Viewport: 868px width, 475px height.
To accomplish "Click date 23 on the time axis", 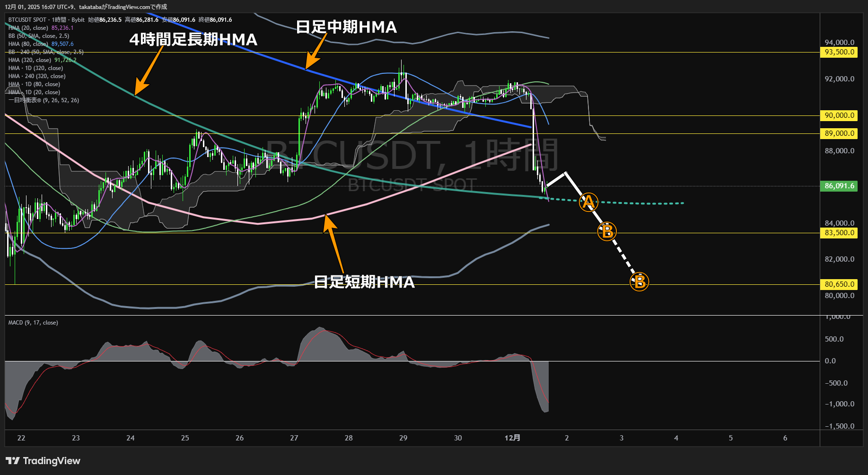I will pos(76,438).
